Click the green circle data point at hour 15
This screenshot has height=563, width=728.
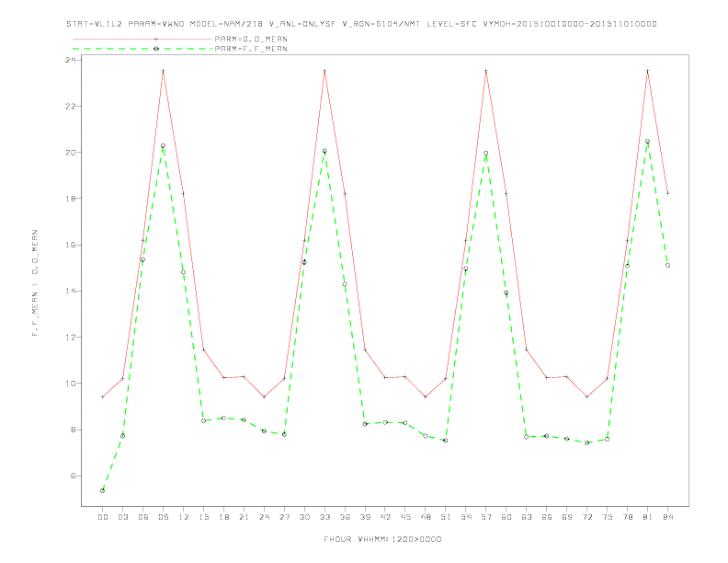203,420
